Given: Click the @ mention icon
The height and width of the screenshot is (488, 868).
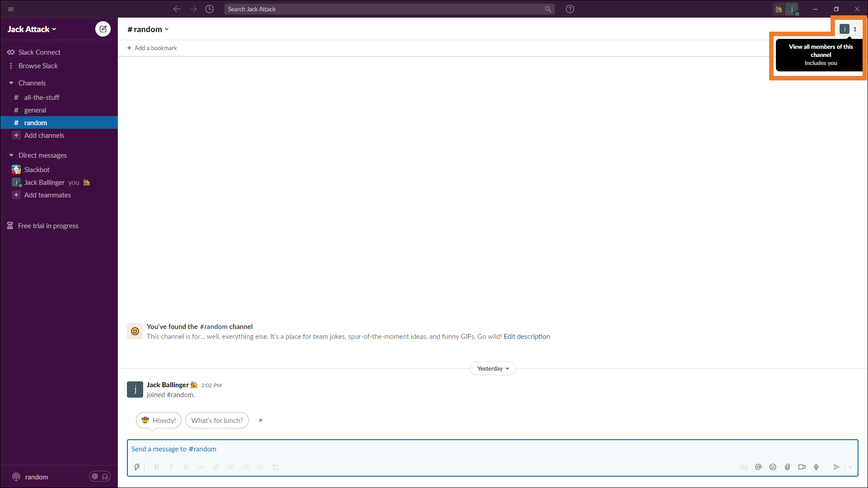Looking at the screenshot, I should [x=758, y=467].
